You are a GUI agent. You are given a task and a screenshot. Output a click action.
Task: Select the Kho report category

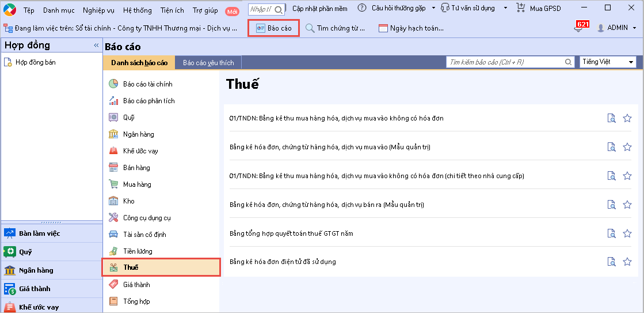tap(128, 201)
